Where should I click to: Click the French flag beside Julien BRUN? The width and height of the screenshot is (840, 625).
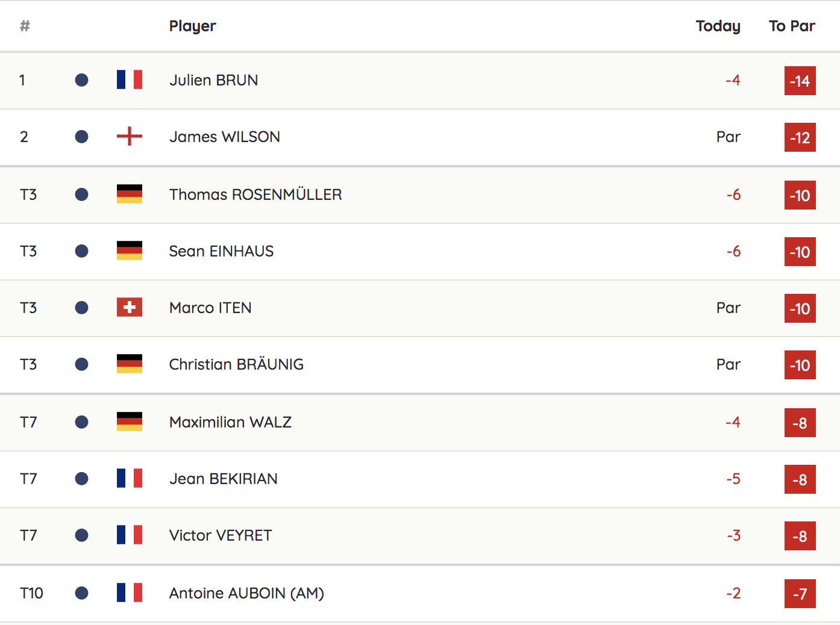[130, 80]
